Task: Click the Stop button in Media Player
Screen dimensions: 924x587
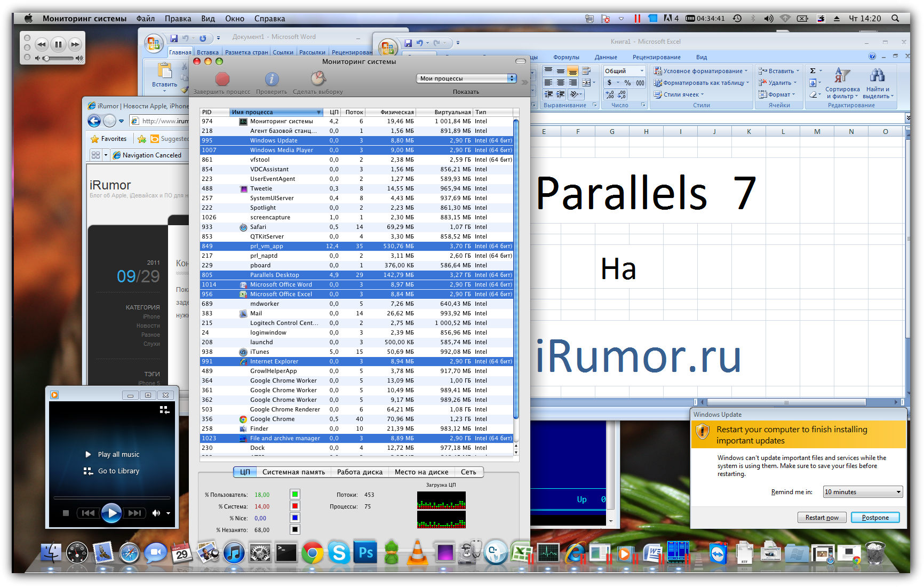Action: click(x=66, y=513)
